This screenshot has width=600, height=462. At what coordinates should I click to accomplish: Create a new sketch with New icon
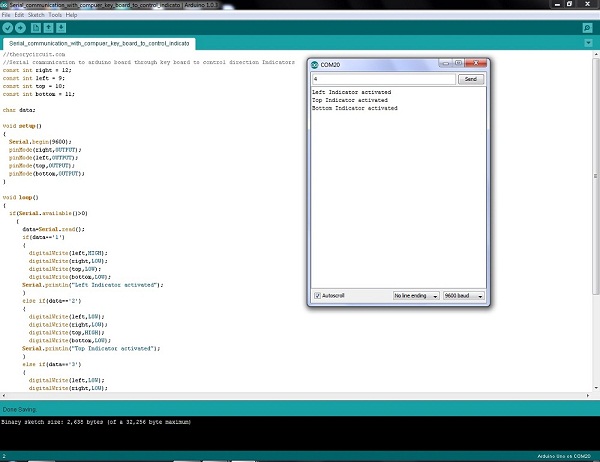(x=36, y=28)
